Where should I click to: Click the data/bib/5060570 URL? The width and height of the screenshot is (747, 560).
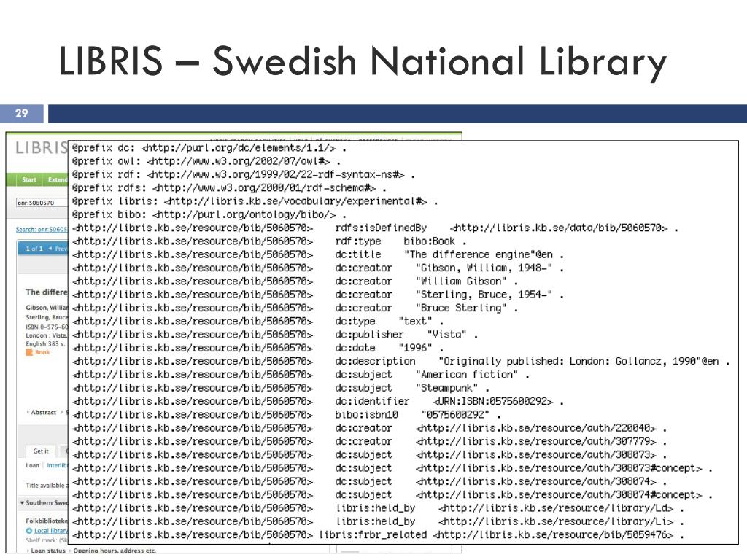pyautogui.click(x=559, y=228)
